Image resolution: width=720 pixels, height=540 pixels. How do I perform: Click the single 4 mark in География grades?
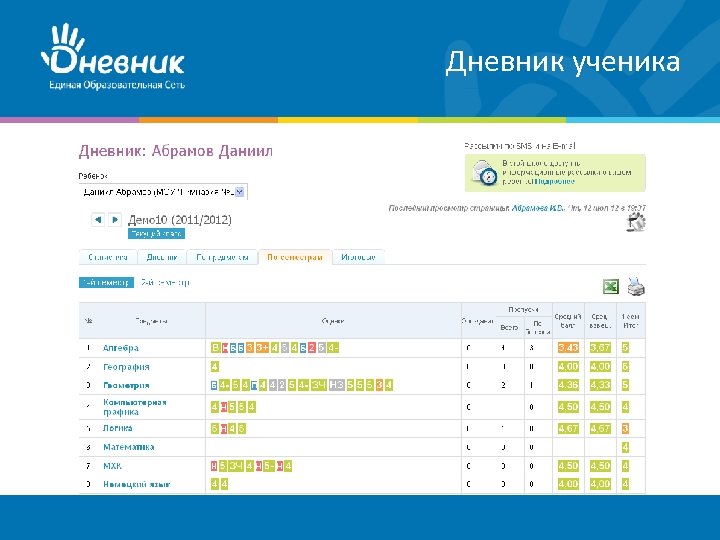click(214, 366)
